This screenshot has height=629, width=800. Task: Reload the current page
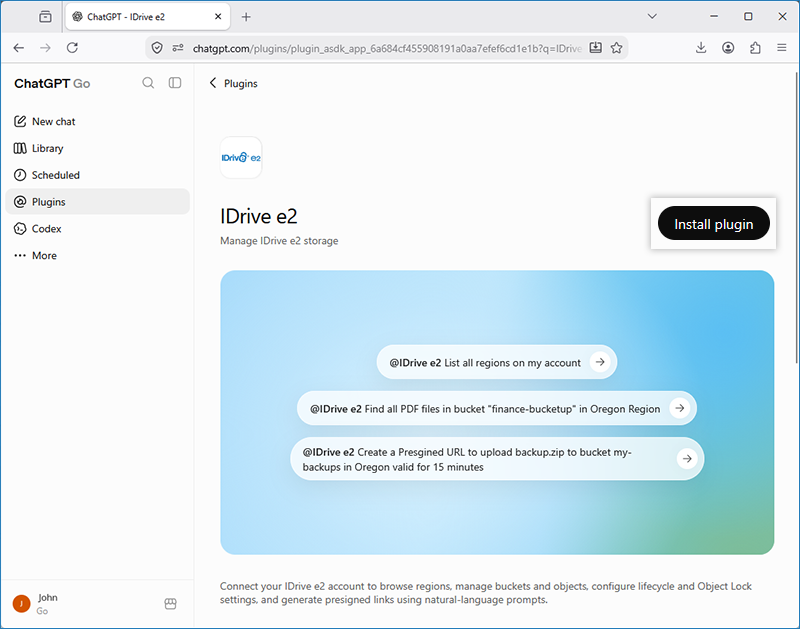tap(72, 48)
